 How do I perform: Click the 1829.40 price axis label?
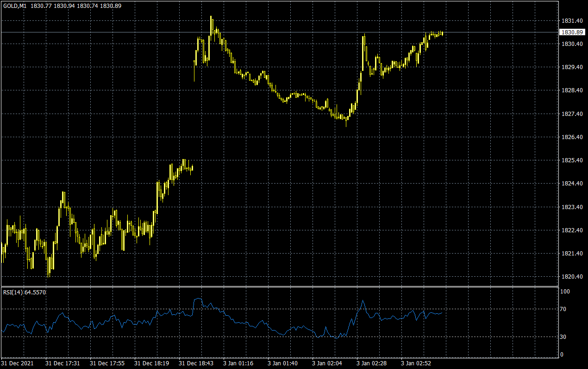pyautogui.click(x=571, y=67)
